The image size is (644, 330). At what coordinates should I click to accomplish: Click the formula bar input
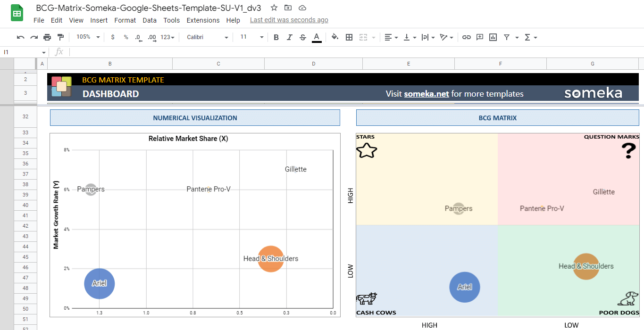point(356,52)
